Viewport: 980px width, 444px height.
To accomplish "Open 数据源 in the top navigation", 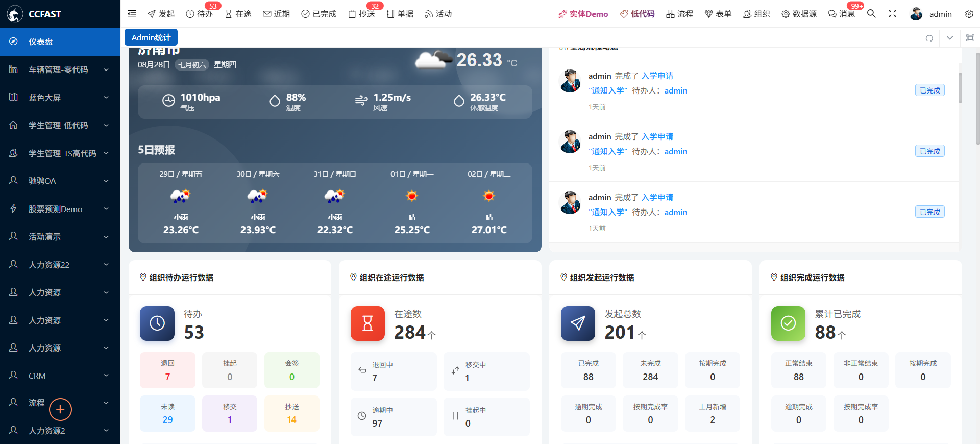I will click(x=799, y=14).
